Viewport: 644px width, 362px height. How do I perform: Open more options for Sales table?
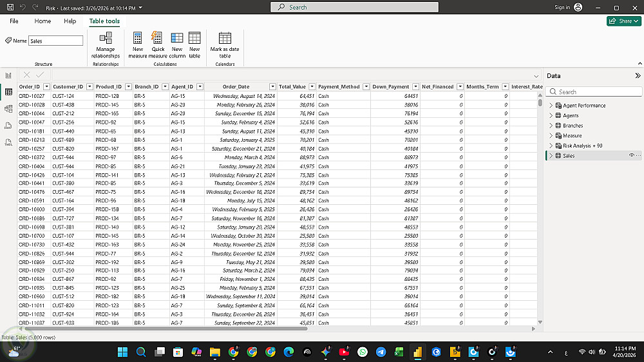(639, 155)
